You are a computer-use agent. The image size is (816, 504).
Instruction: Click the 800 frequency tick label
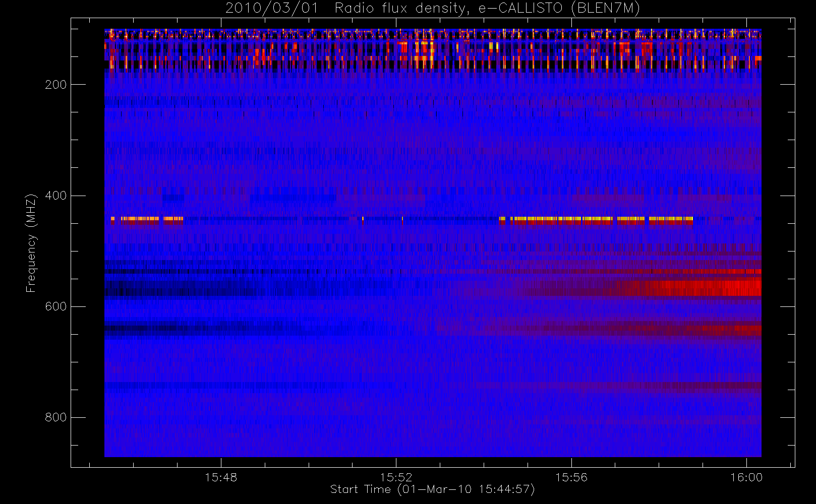click(x=55, y=417)
